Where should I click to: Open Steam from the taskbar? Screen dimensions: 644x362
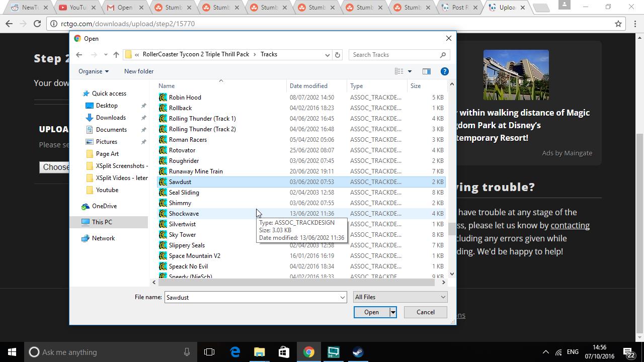tap(358, 352)
